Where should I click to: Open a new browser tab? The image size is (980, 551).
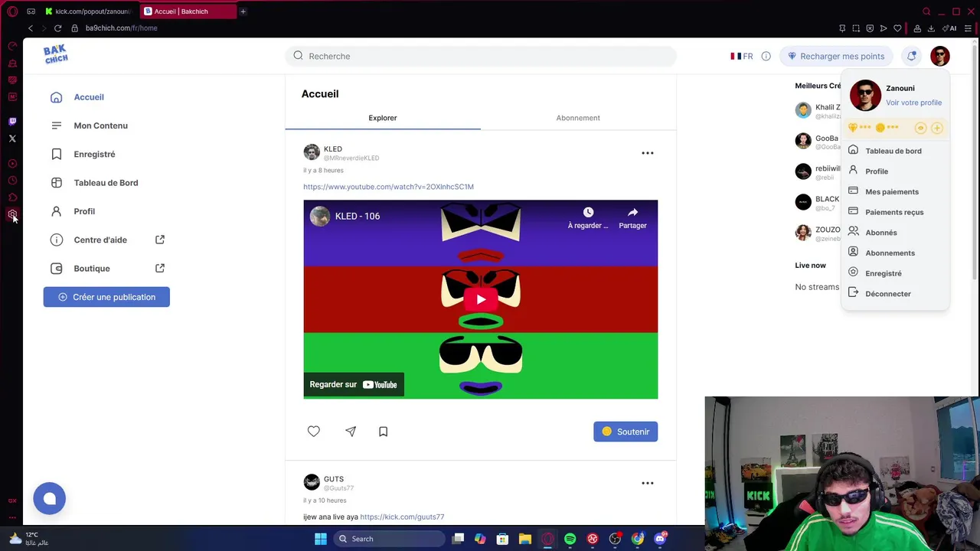[x=243, y=11]
